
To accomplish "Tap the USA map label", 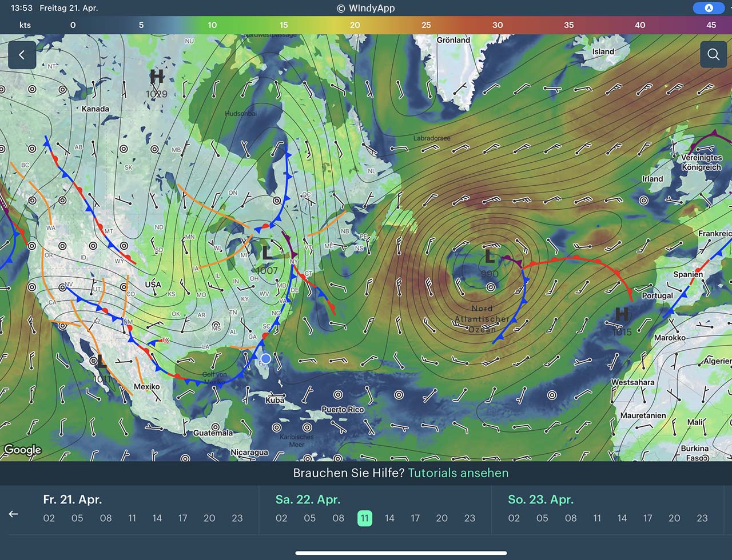I will coord(153,284).
